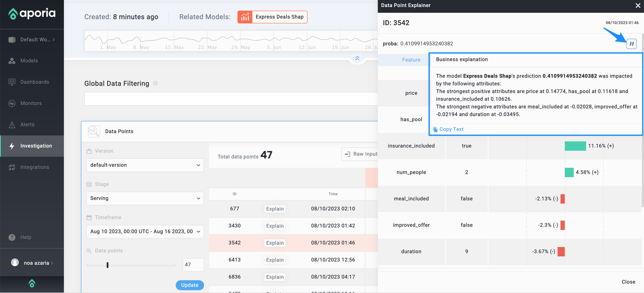Click the Aporia logo in sidebar
This screenshot has width=644, height=293.
(32, 14)
